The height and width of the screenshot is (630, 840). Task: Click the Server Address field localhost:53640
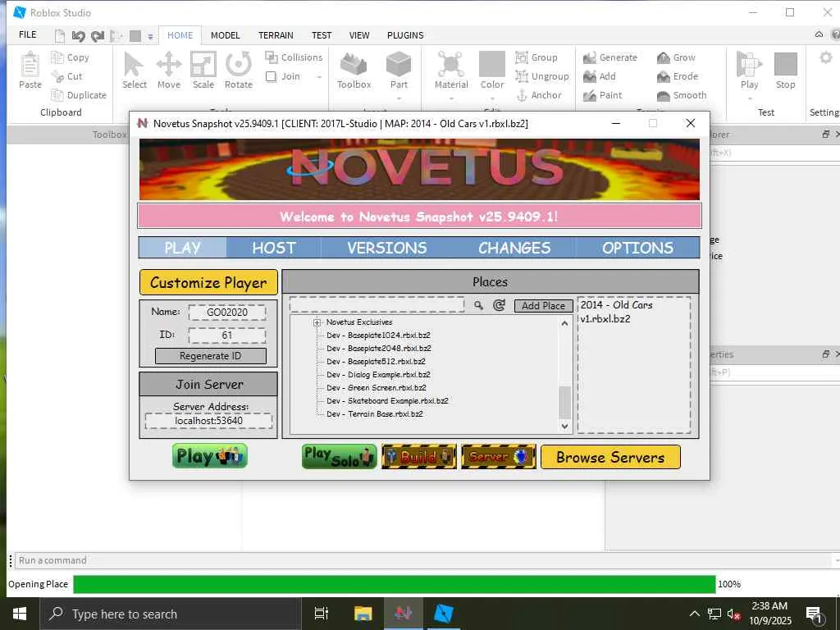pos(208,421)
